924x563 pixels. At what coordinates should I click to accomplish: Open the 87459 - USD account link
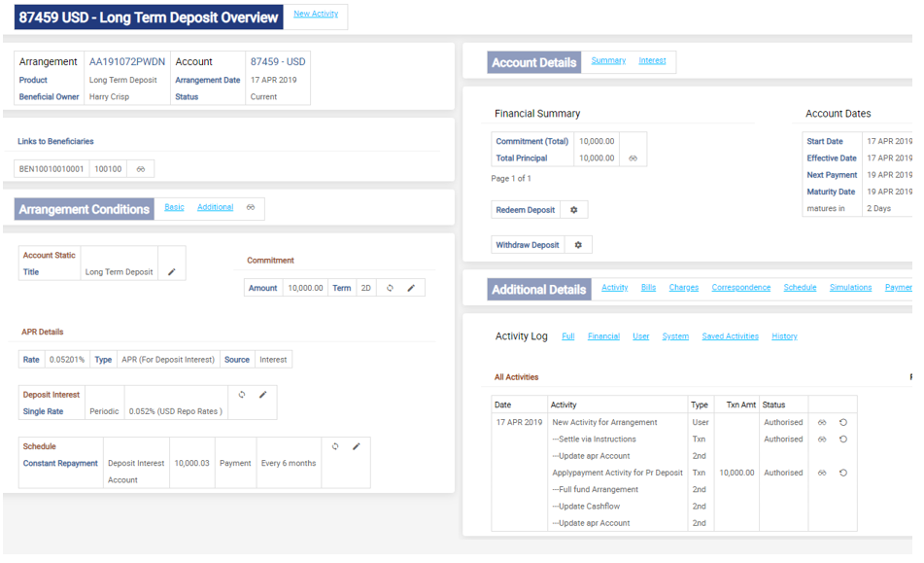277,61
